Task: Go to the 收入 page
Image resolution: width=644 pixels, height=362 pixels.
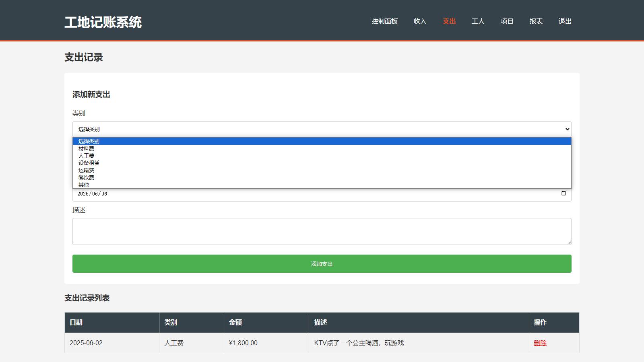Action: (420, 21)
